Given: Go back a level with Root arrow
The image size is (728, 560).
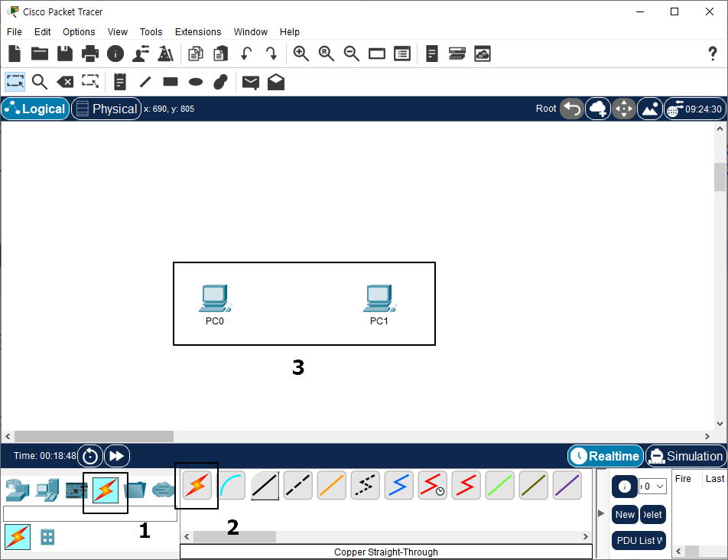Looking at the screenshot, I should [571, 109].
